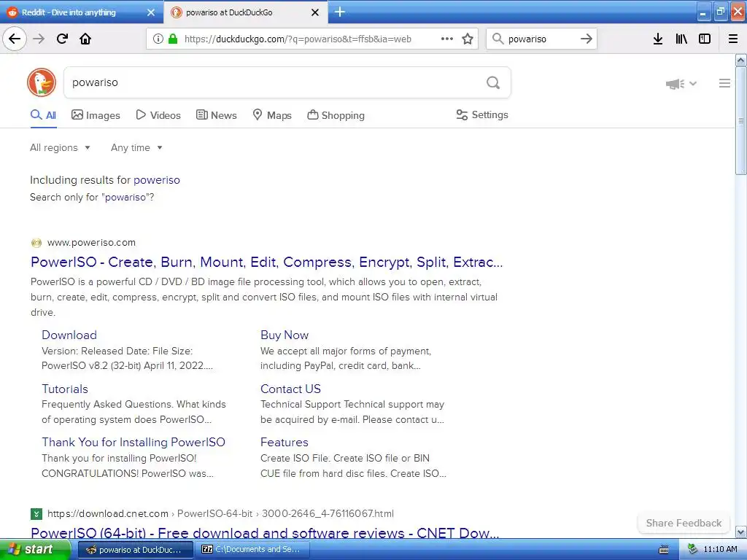
Task: Click the vertical scrollbar down arrow
Action: tap(741, 532)
